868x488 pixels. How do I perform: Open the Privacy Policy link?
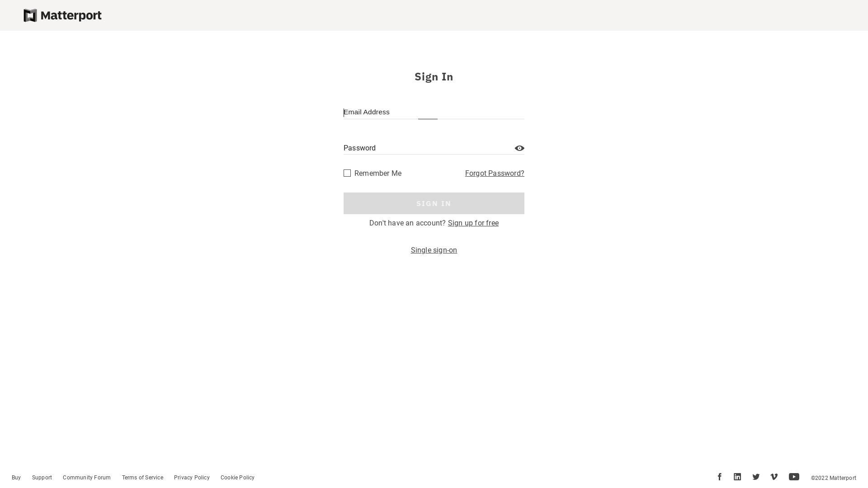[192, 478]
